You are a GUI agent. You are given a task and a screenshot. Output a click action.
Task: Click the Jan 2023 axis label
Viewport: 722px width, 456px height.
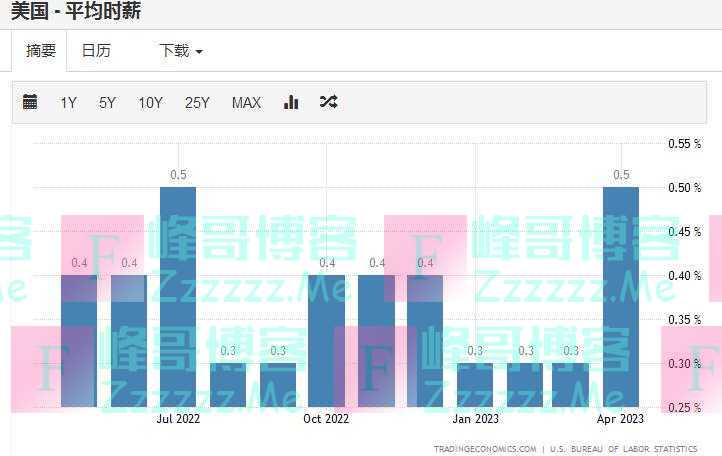pos(476,419)
